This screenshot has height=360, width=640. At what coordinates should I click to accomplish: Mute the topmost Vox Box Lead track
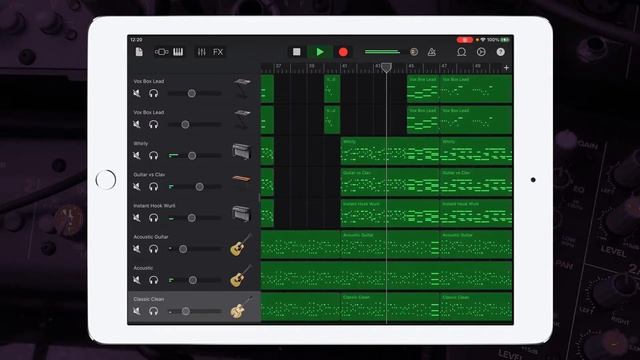[137, 93]
